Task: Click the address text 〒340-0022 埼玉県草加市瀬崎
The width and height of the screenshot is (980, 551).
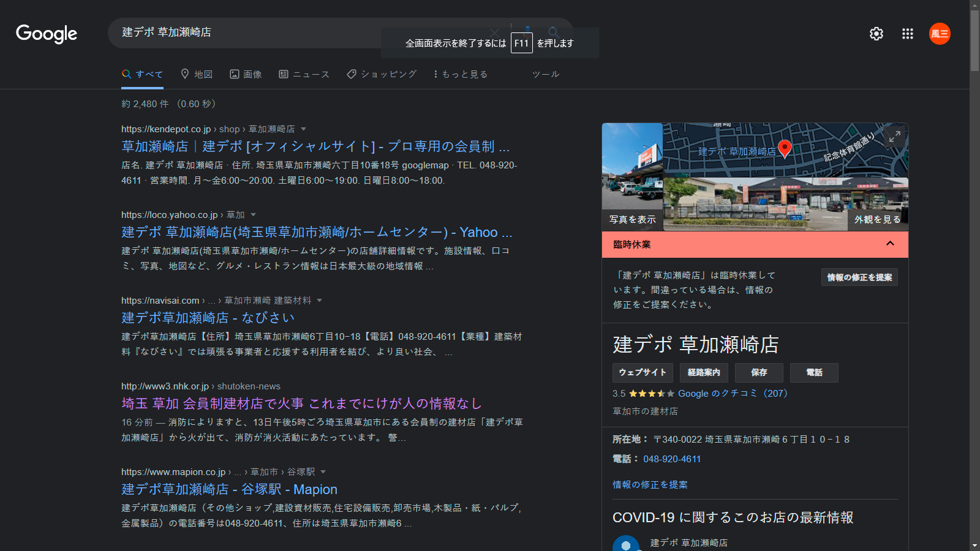Action: [x=751, y=440]
